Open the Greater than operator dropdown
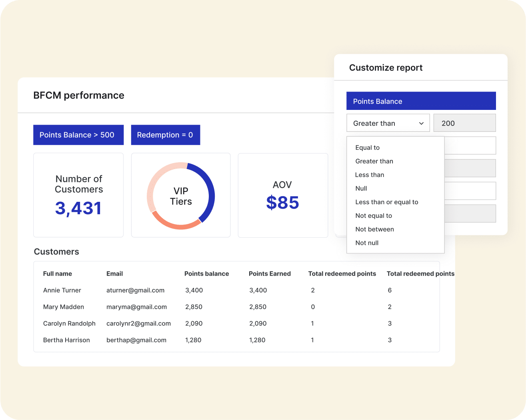526x420 pixels. pos(388,123)
